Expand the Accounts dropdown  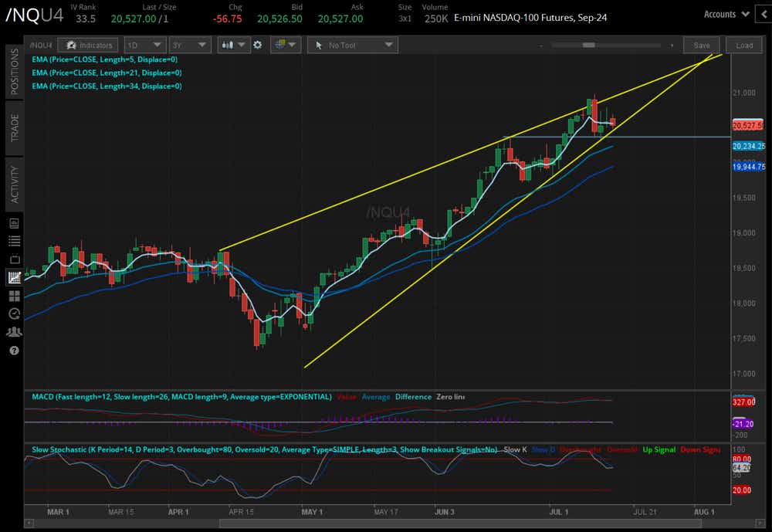tap(724, 13)
